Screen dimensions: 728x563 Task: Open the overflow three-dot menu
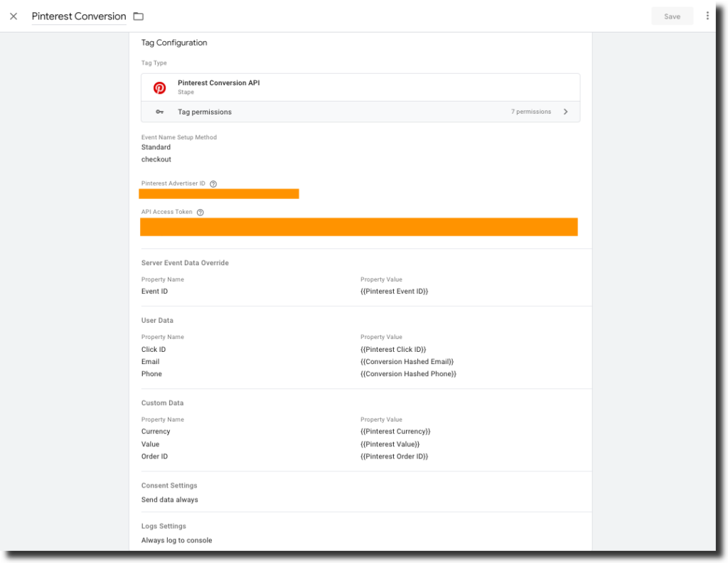(x=707, y=16)
